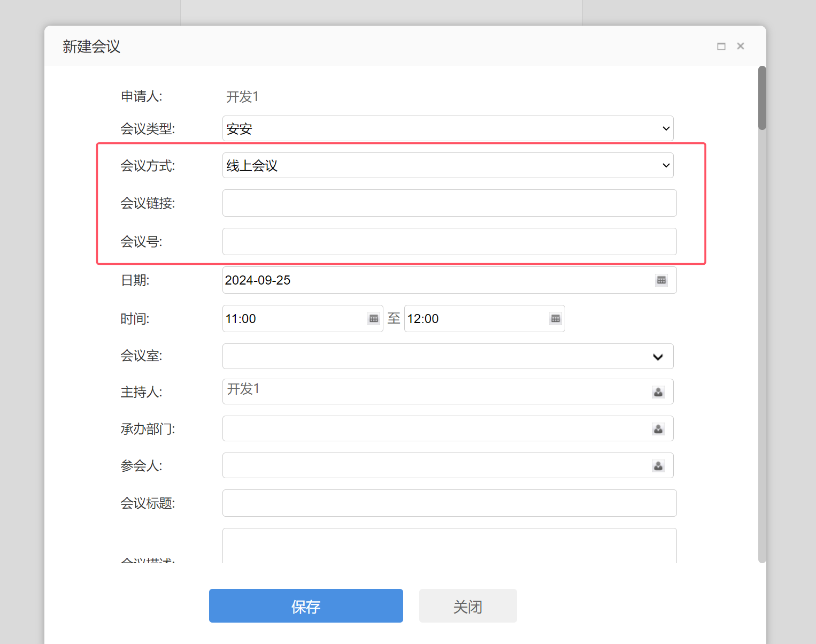Click the 关闭 close button
This screenshot has width=816, height=644.
click(468, 605)
